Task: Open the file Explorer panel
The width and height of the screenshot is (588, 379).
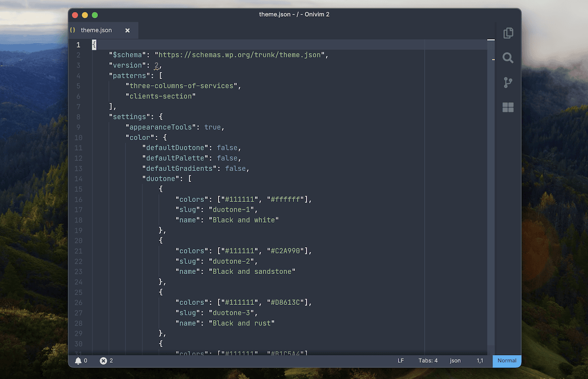Action: click(x=508, y=33)
